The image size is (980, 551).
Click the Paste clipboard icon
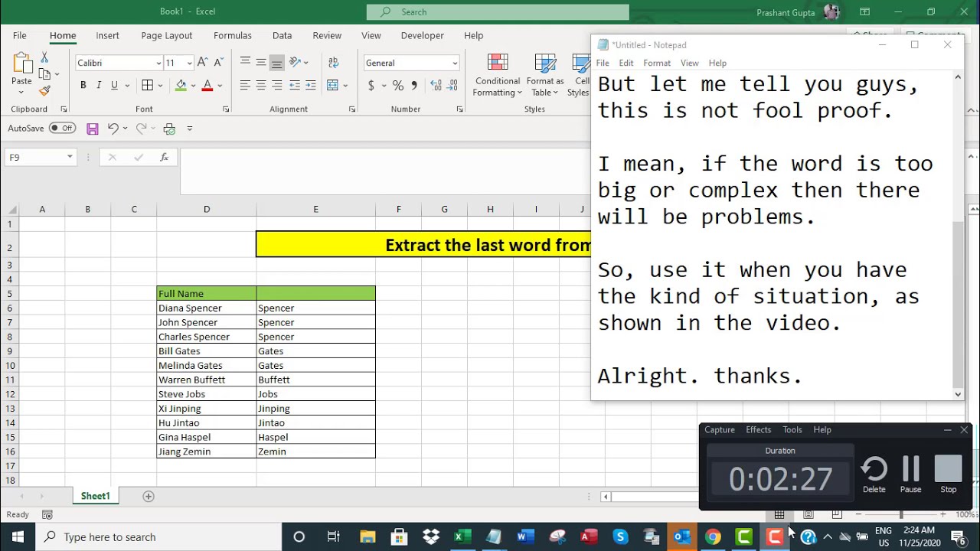[x=22, y=63]
